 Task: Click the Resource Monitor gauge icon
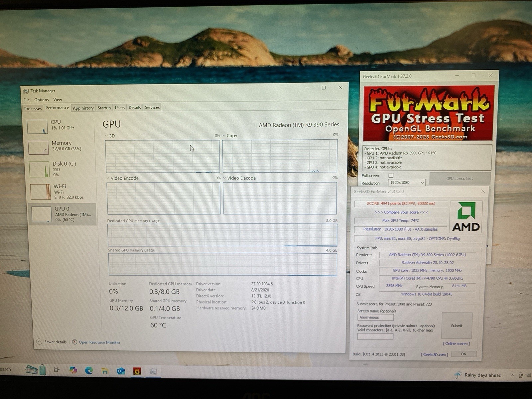pyautogui.click(x=75, y=342)
